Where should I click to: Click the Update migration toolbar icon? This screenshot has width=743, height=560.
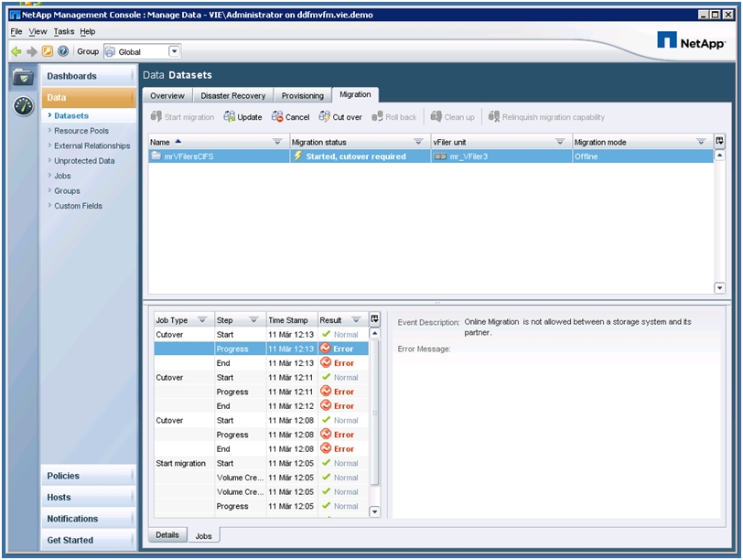click(x=230, y=117)
